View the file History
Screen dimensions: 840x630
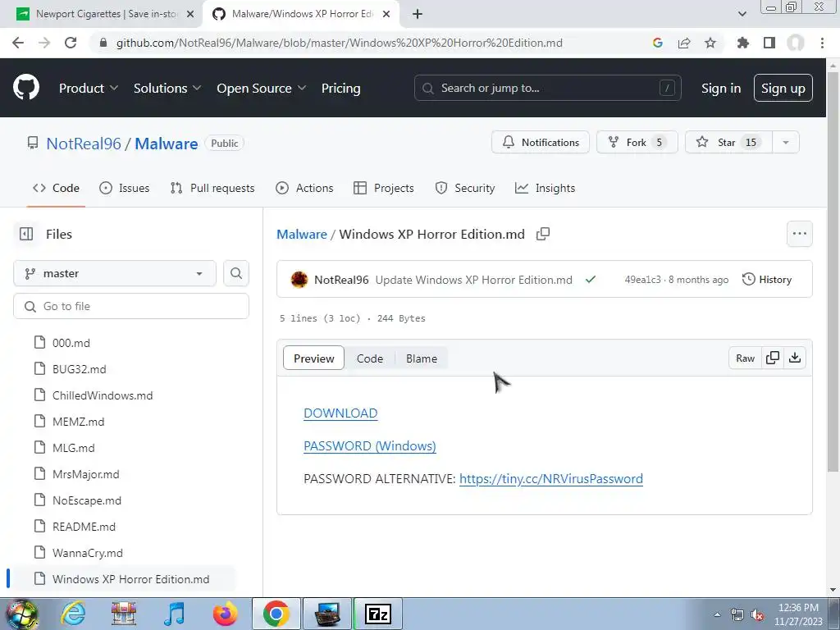click(767, 280)
